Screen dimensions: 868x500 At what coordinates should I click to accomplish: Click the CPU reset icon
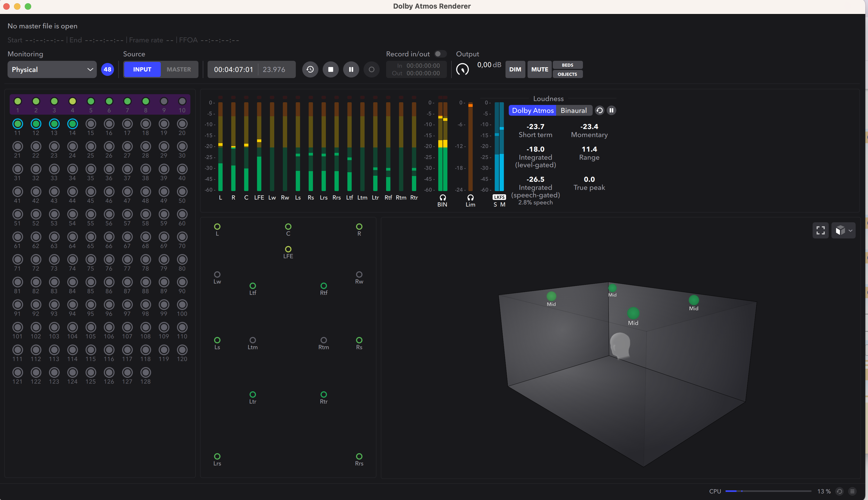(x=839, y=491)
